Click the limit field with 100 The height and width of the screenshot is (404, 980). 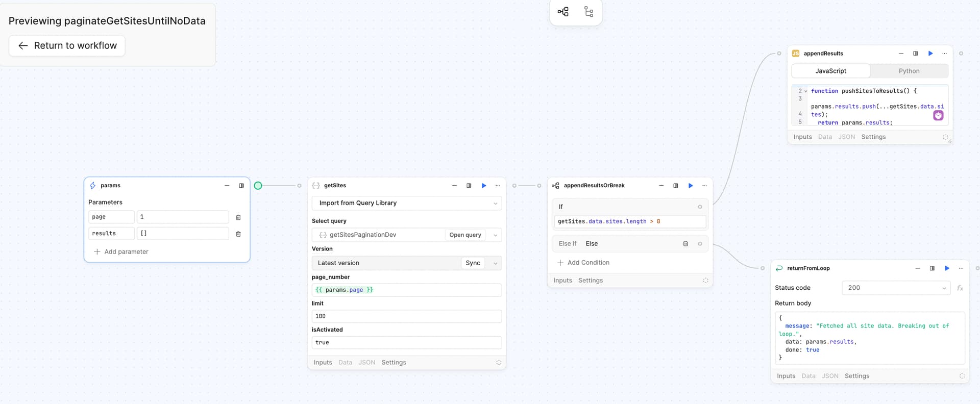coord(407,316)
